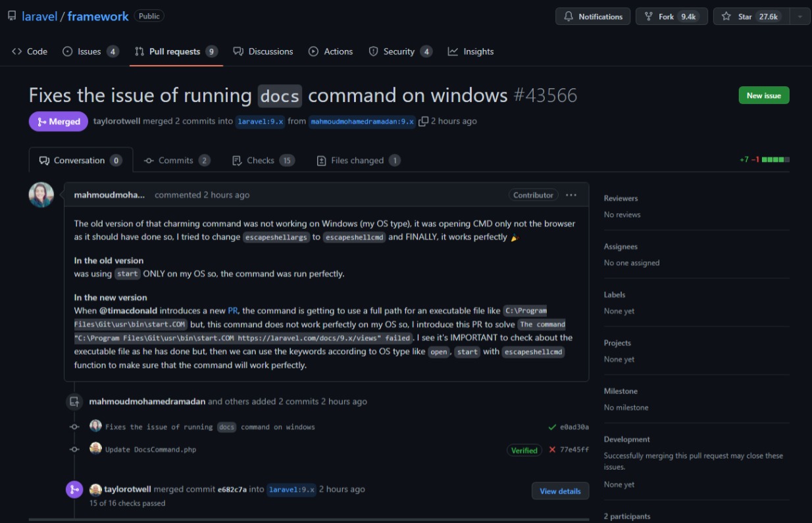Expand the Star lists dropdown arrow
The image size is (812, 523).
[799, 16]
